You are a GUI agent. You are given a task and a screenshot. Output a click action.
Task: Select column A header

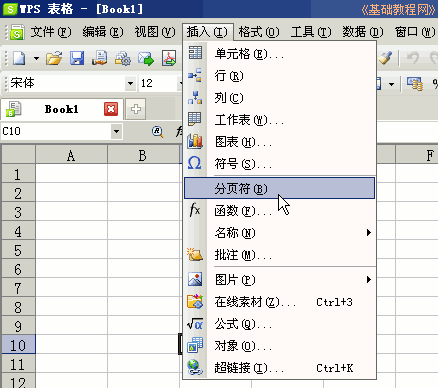71,156
